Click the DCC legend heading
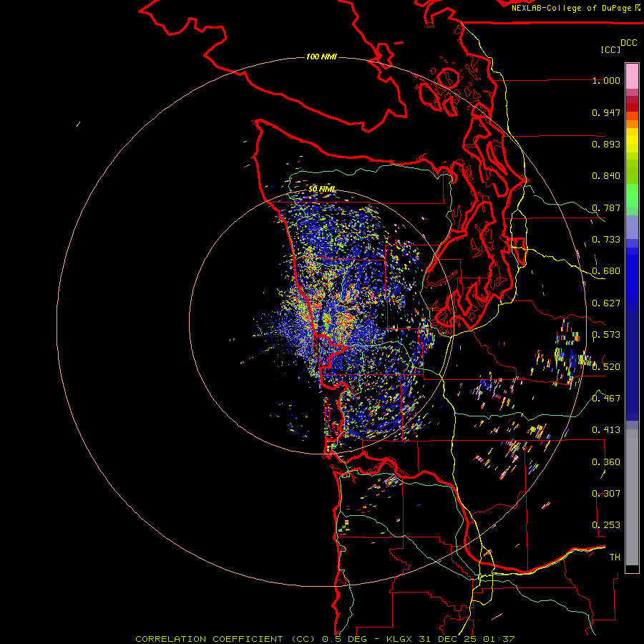The width and height of the screenshot is (644, 644). (x=628, y=43)
